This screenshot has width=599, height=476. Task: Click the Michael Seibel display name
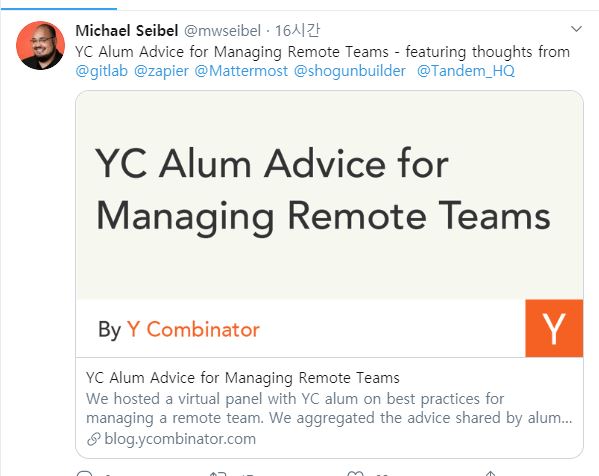127,31
